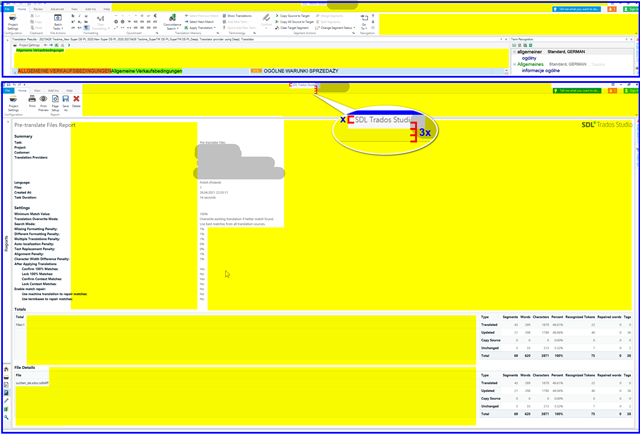Switch to the Advanced tab
The image size is (640, 435).
pos(57,9)
